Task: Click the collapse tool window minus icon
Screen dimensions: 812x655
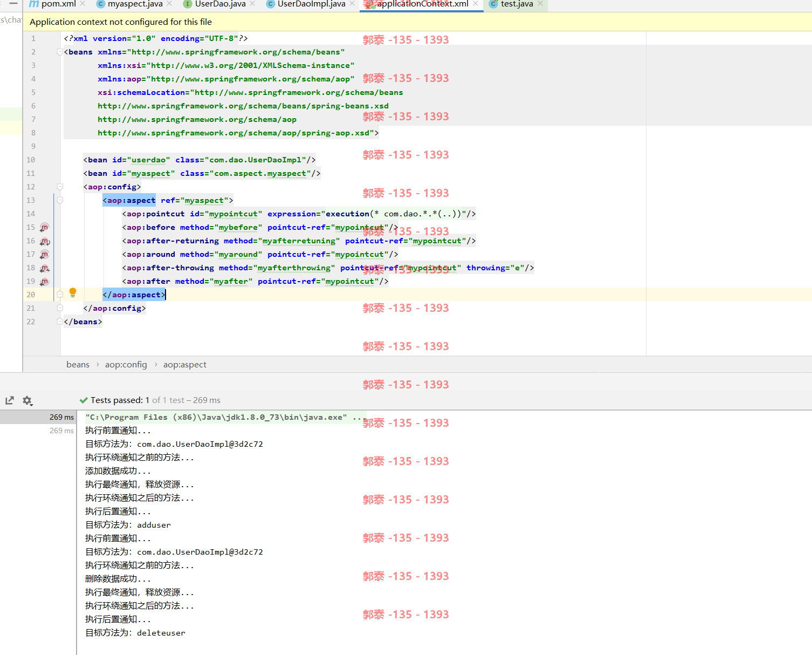Action: pos(13,3)
